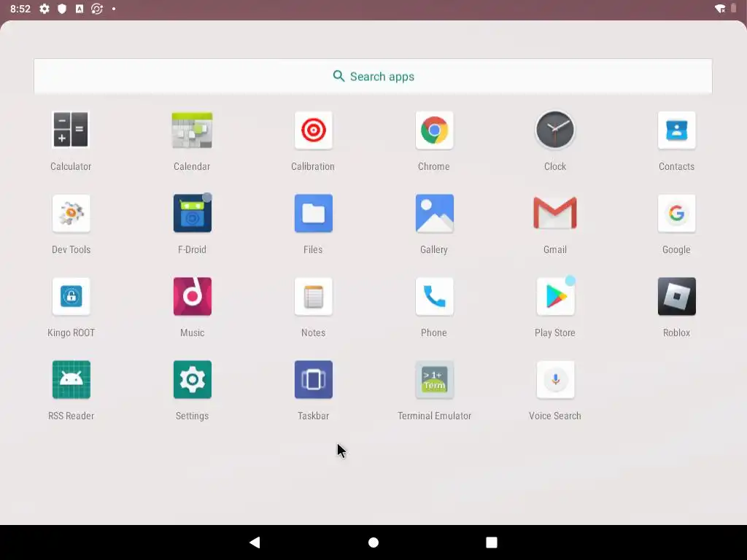This screenshot has height=560, width=747.
Task: Launch the Gallery app
Action: [x=434, y=214]
